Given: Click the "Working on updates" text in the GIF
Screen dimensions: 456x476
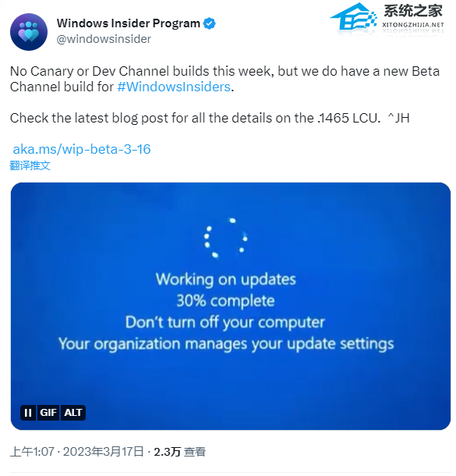Looking at the screenshot, I should point(226,279).
